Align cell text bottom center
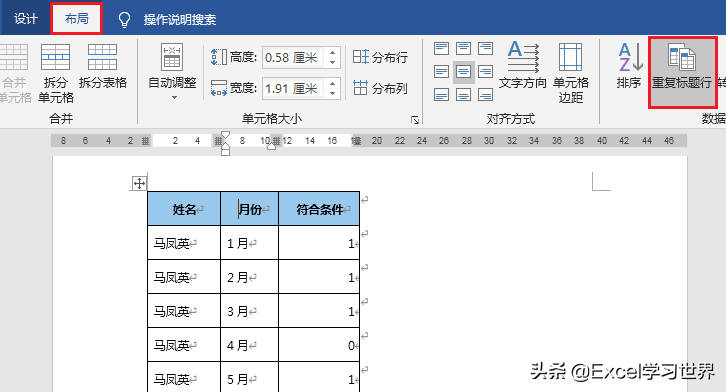This screenshot has width=726, height=392. (463, 95)
